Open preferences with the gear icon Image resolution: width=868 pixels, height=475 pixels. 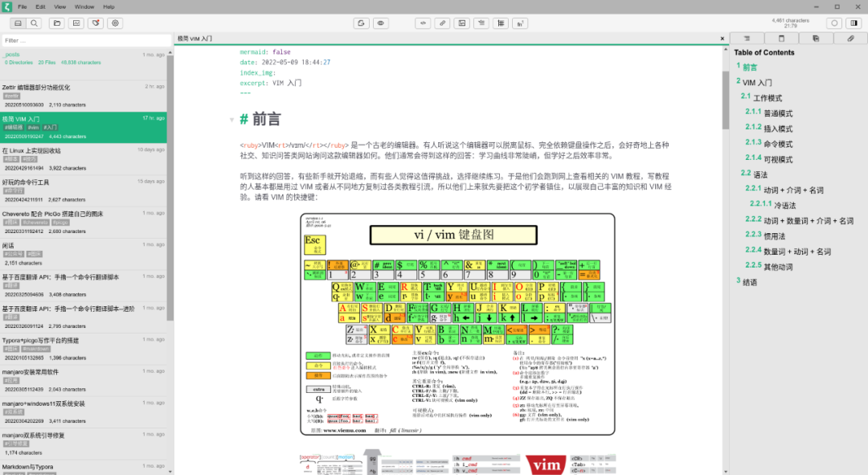point(115,23)
